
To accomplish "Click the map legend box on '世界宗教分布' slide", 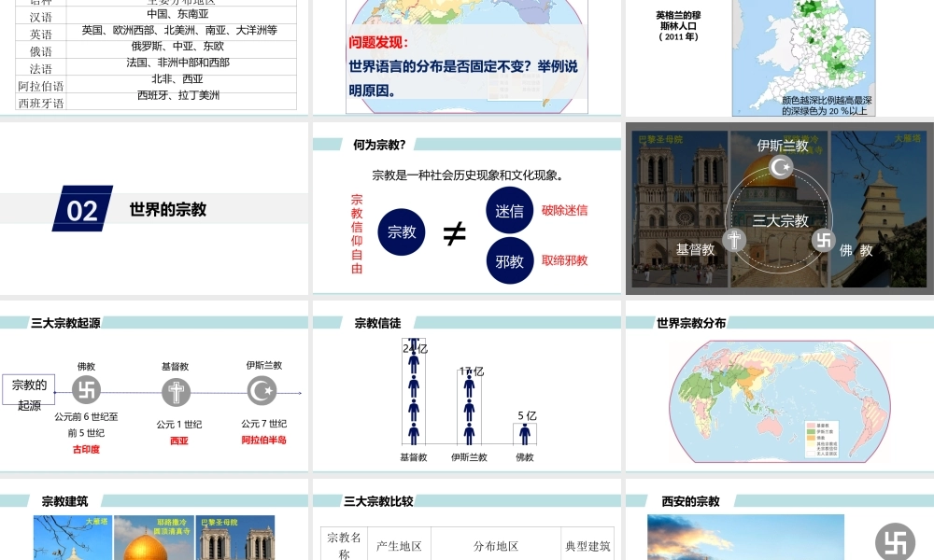I will pos(822,440).
